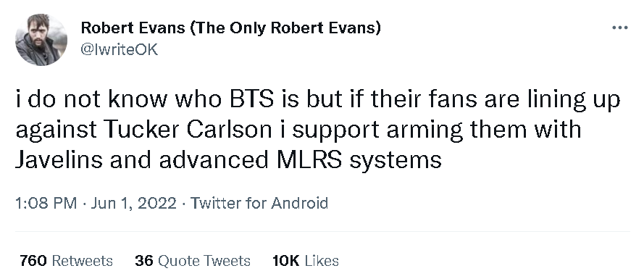Show the 10K Likes list
Viewport: 644px width, 271px height.
click(306, 261)
